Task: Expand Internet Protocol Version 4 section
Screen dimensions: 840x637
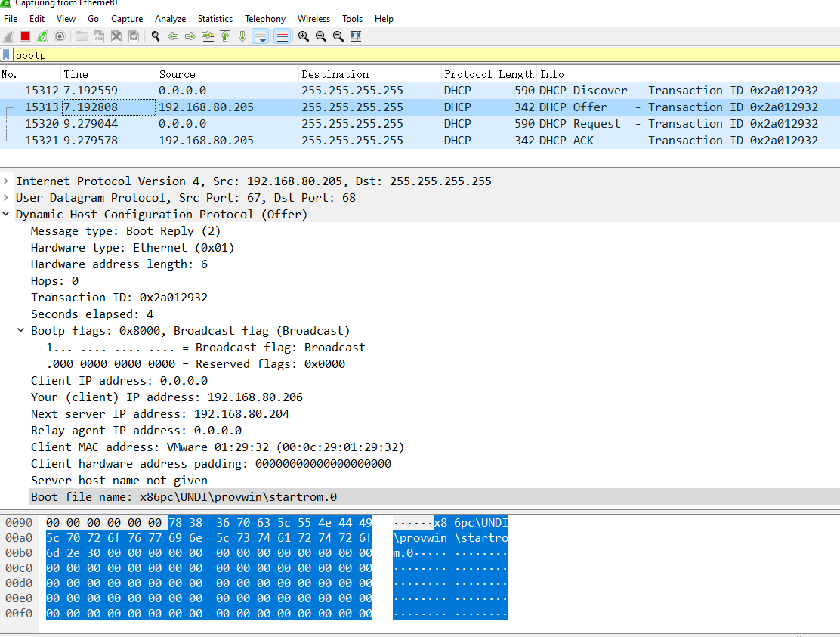Action: [7, 181]
